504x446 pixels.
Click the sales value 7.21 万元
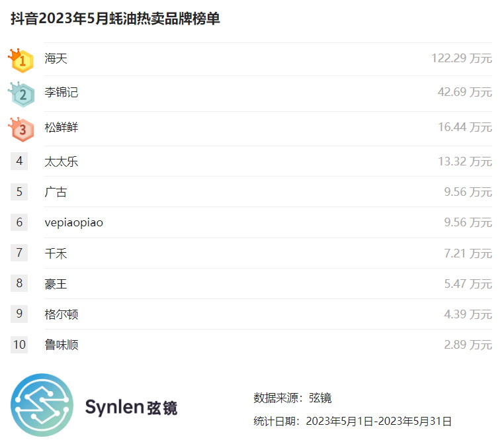(x=468, y=253)
